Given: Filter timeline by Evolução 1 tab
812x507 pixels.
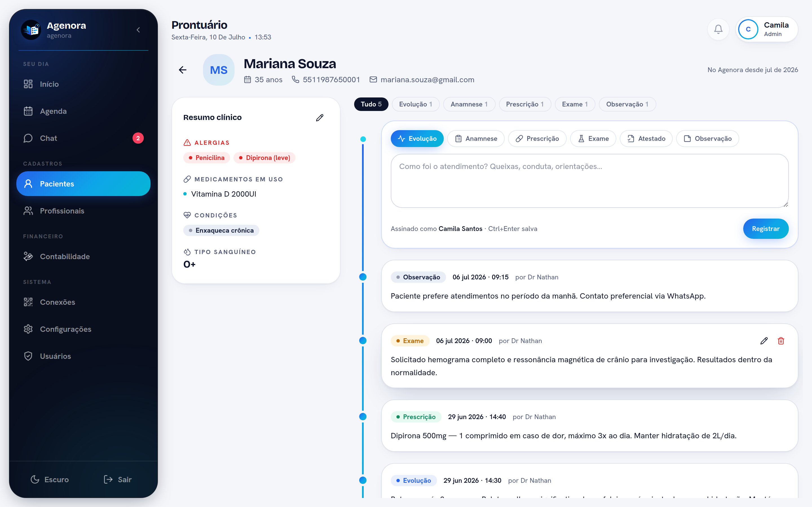Looking at the screenshot, I should [415, 104].
